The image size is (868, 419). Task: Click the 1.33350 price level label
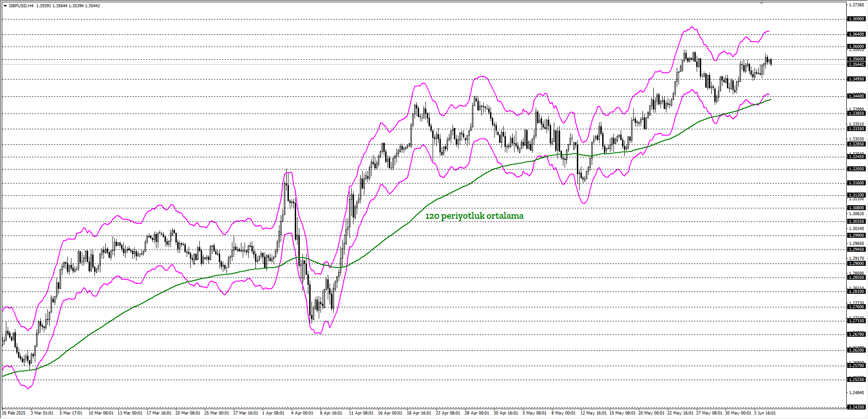[x=856, y=129]
